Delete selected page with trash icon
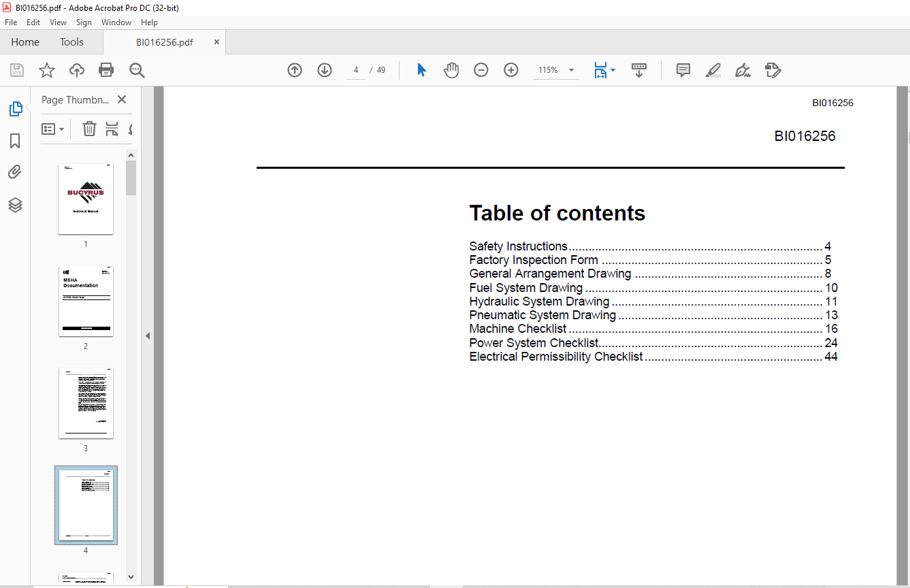 89,129
